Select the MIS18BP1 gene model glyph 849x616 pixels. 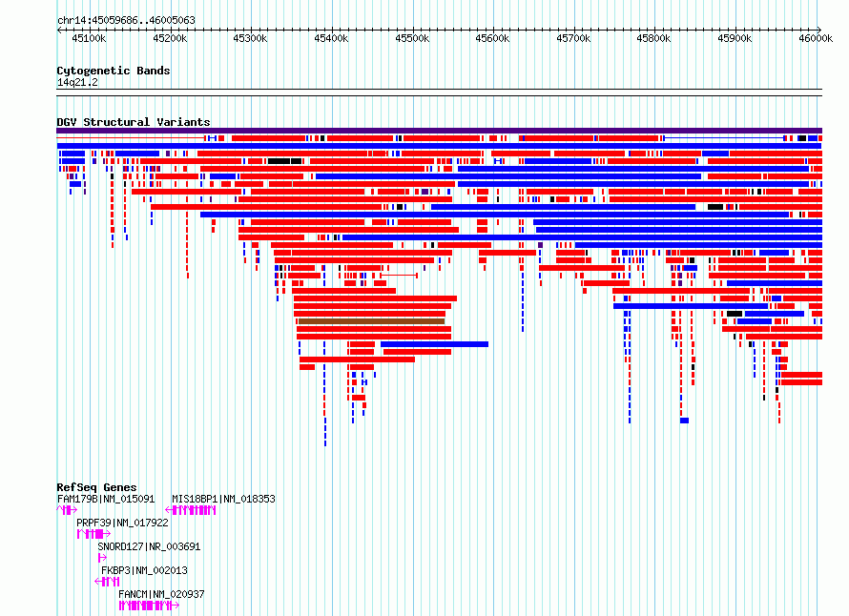[191, 510]
